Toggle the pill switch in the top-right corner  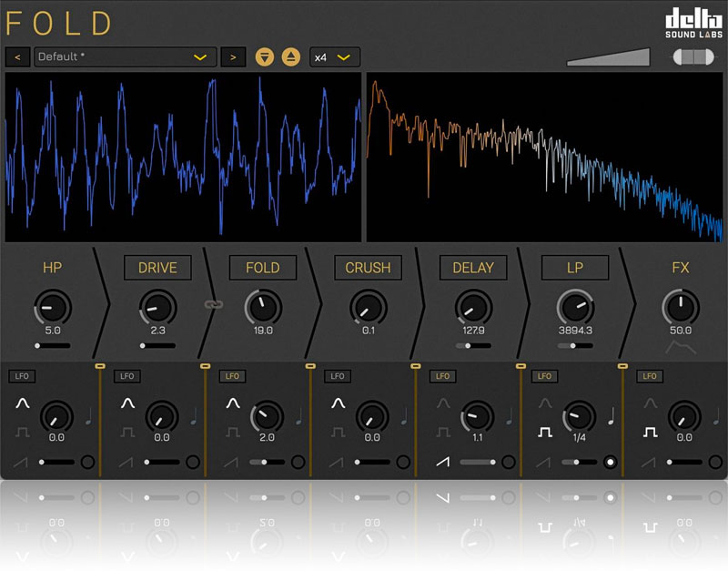click(693, 57)
